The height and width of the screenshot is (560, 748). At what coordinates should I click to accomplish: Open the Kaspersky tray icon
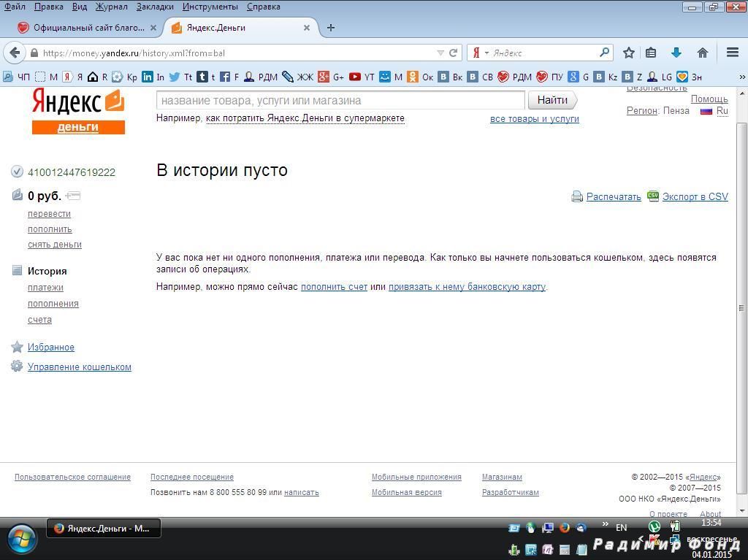coord(655,540)
